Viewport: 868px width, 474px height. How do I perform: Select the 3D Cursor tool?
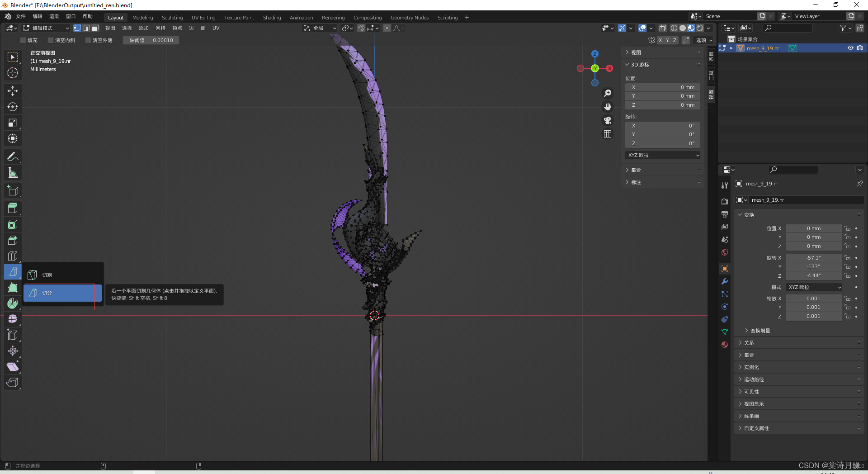point(13,73)
